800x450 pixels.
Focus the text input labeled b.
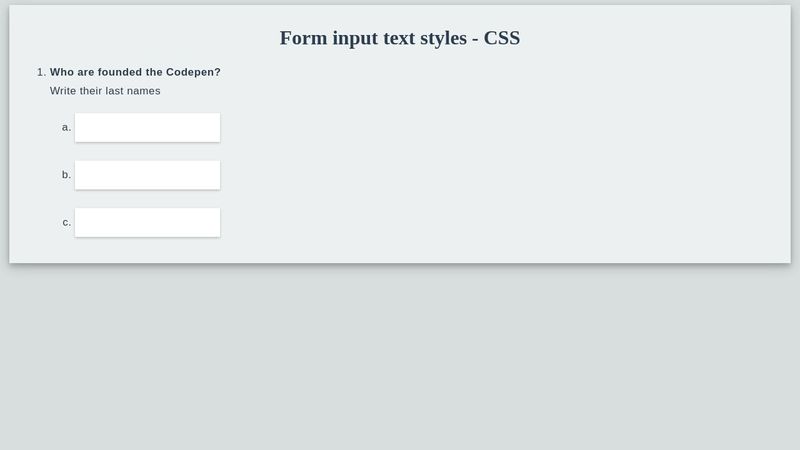pos(147,175)
